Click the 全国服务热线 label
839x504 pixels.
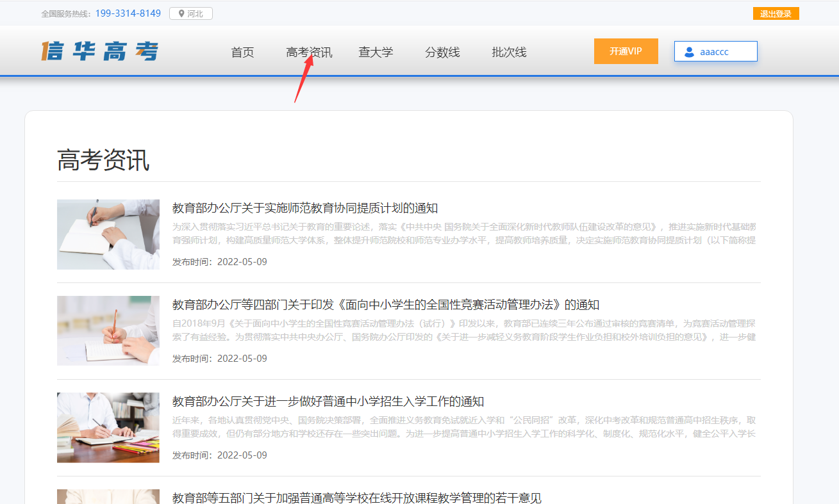point(67,13)
